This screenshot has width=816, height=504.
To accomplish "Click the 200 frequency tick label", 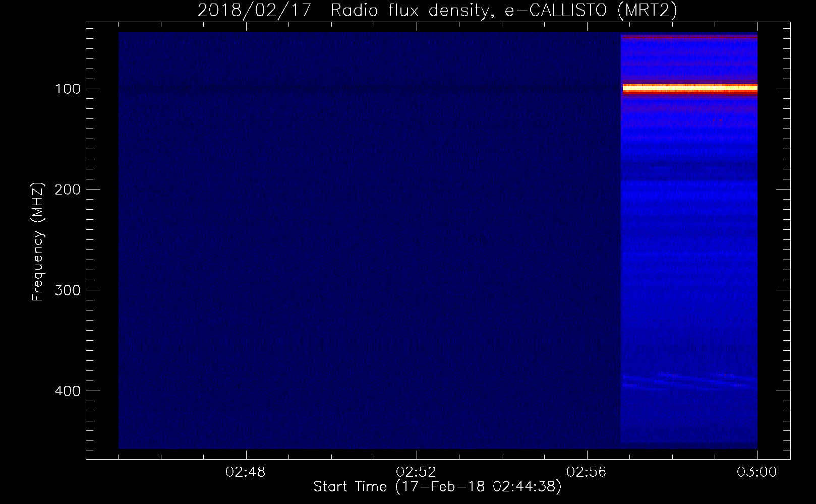I will [68, 190].
